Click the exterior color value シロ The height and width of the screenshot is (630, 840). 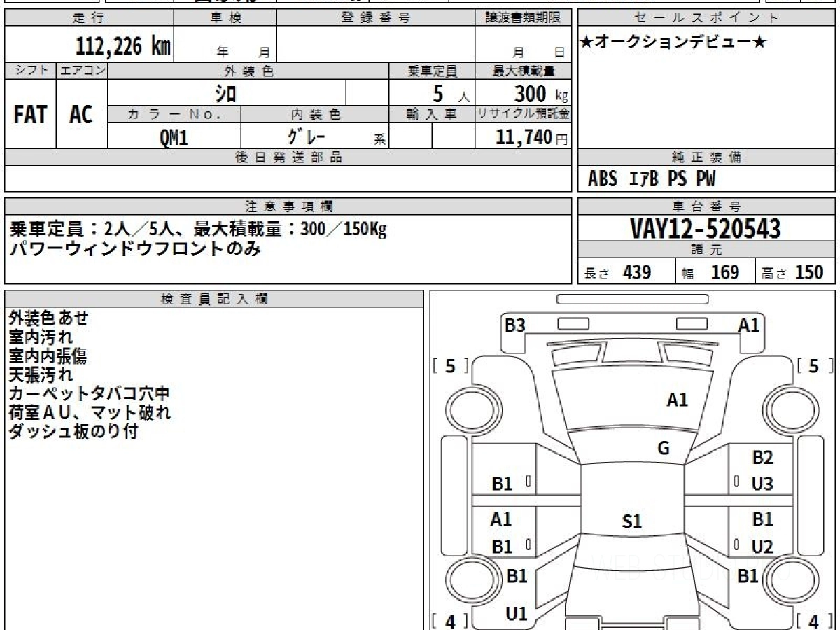[x=225, y=92]
